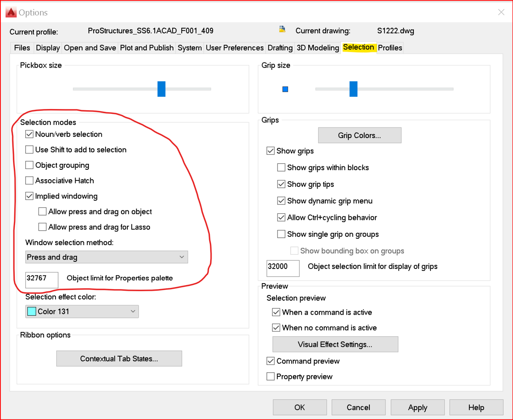
Task: Enable Show grips within blocks
Action: tap(281, 168)
